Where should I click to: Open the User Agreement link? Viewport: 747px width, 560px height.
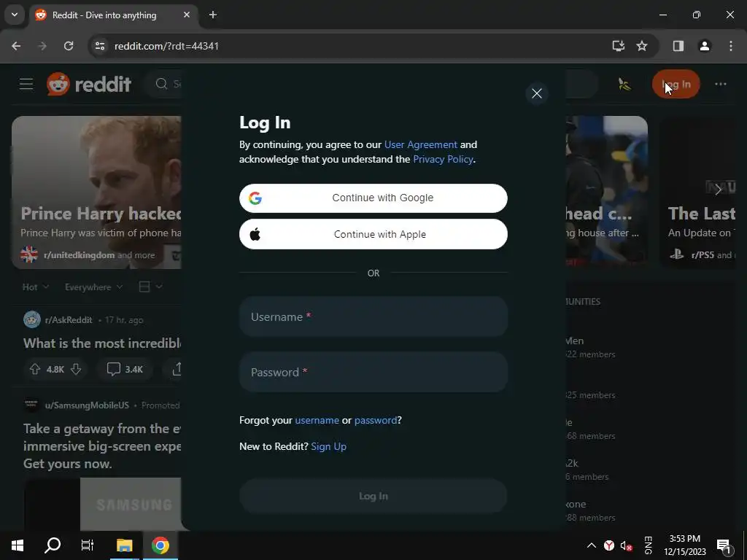(421, 145)
